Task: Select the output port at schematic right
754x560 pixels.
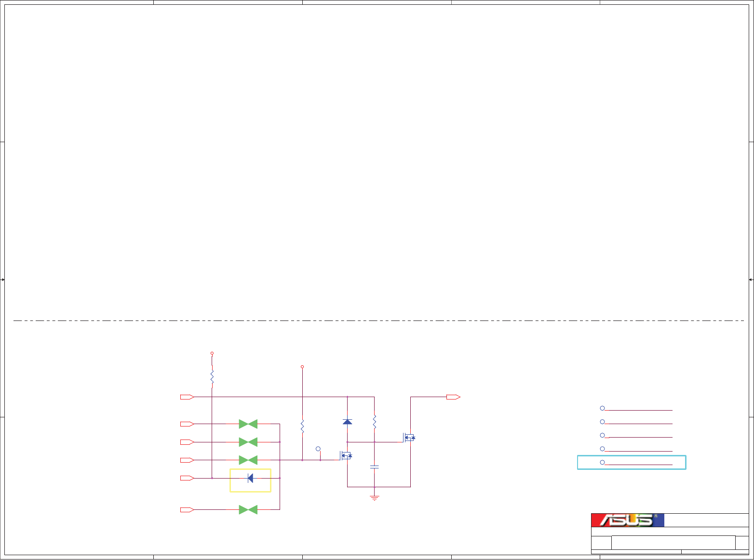Action: (x=453, y=397)
